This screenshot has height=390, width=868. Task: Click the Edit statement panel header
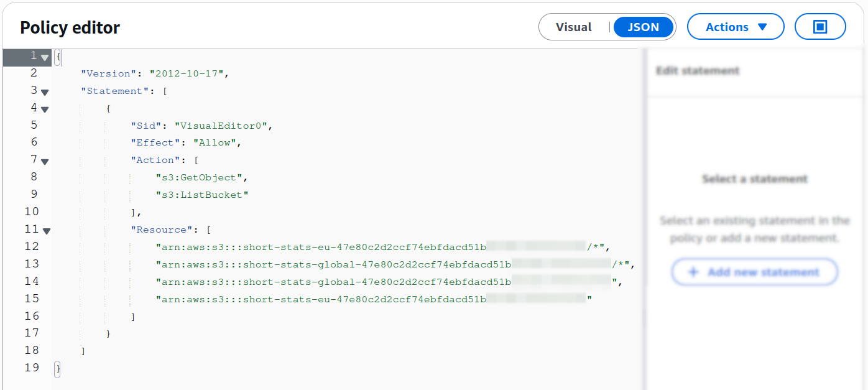[698, 70]
